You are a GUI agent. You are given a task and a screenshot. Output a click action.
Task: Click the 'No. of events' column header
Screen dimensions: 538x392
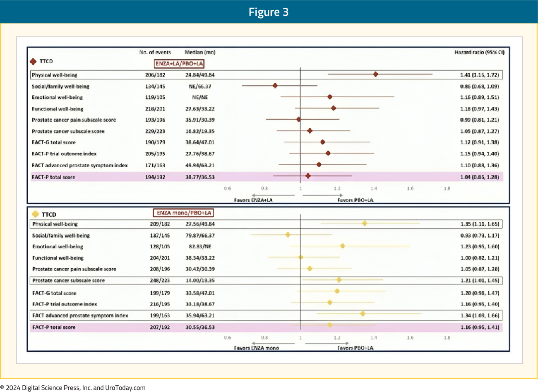[x=155, y=53]
